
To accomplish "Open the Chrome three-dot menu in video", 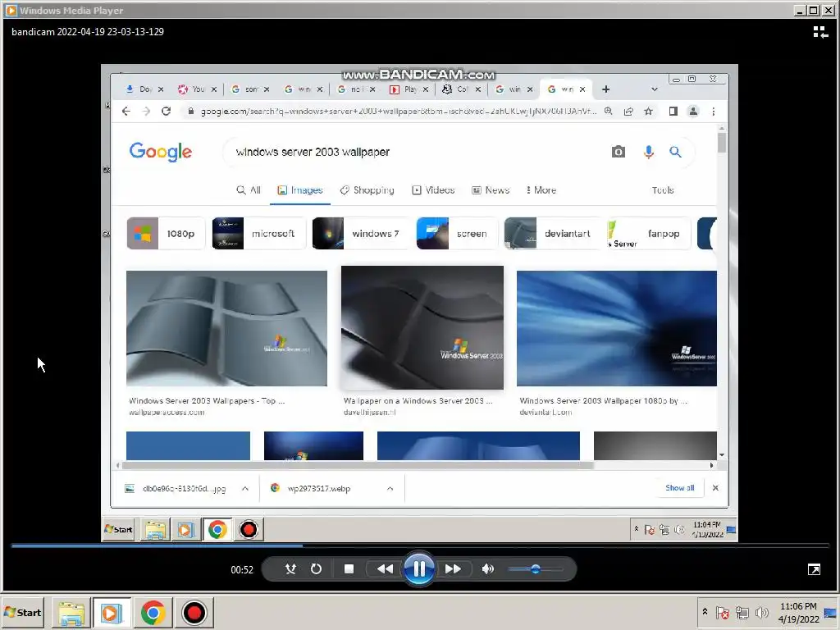I will (713, 112).
